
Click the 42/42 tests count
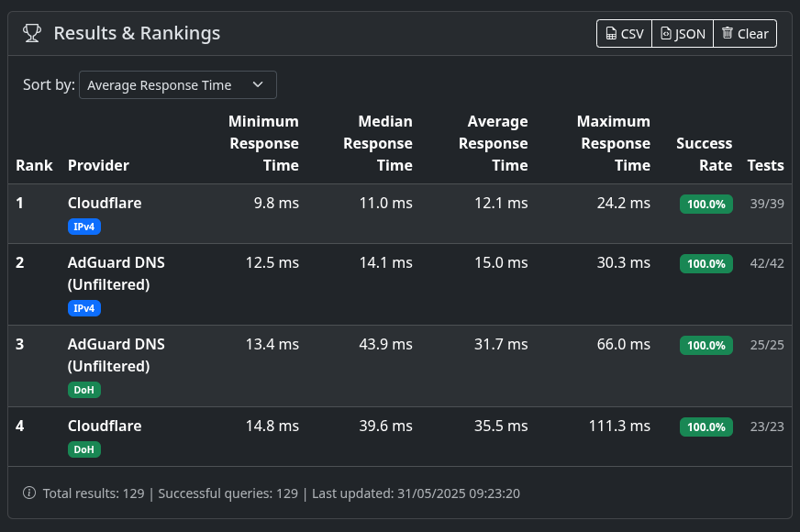pos(767,263)
